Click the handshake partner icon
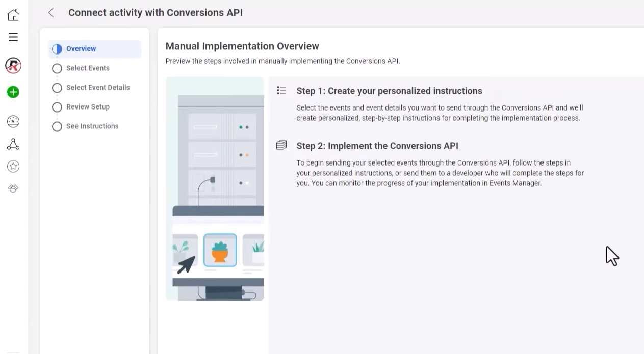The image size is (644, 354). point(13,188)
